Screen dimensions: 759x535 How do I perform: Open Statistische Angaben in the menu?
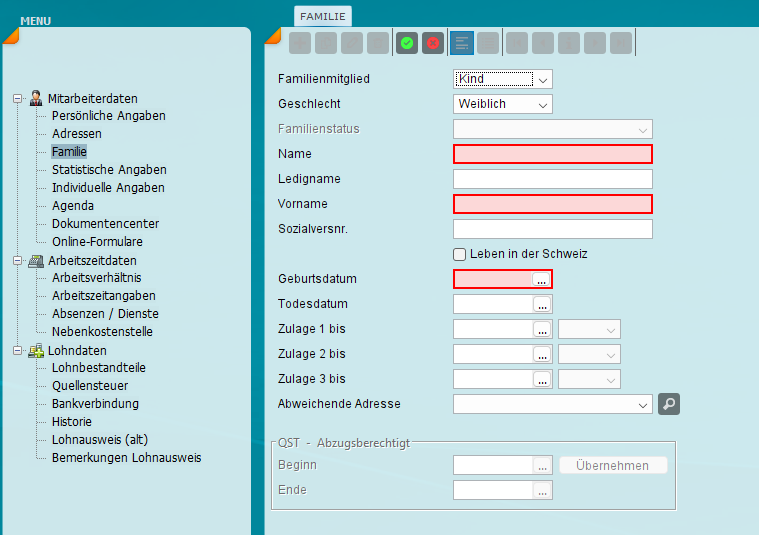pyautogui.click(x=109, y=169)
